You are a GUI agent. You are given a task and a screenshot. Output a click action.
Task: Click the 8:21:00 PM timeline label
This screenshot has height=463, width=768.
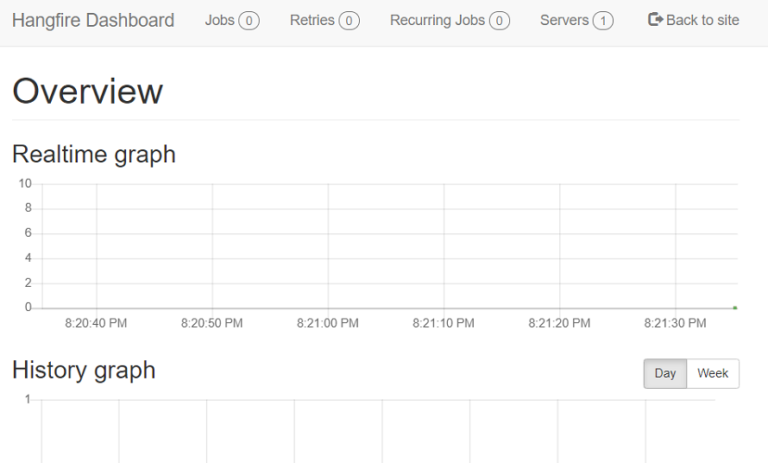[328, 324]
